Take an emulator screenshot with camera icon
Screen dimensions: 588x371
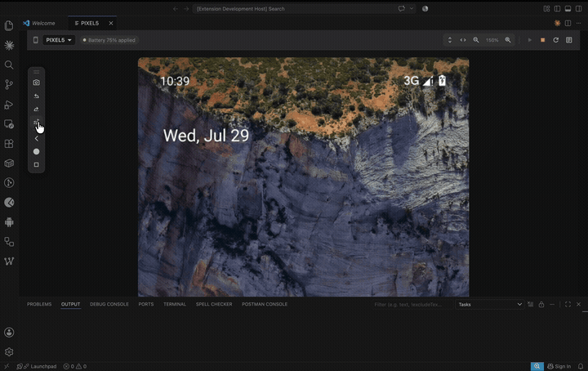pos(37,83)
